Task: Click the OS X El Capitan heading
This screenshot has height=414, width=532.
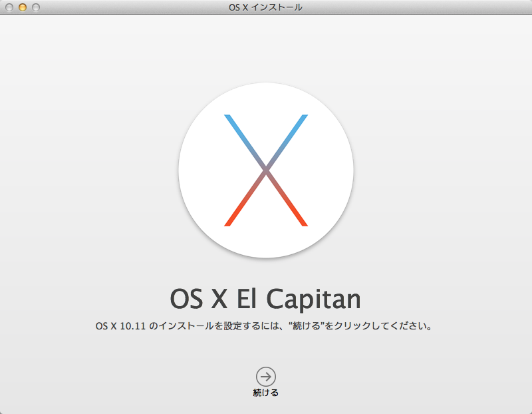Action: 265,299
